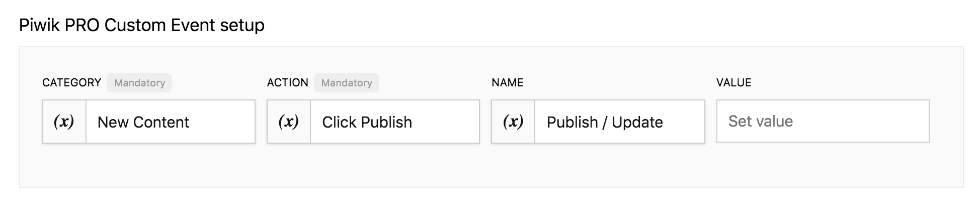Focus the Category input containing New Content
This screenshot has height=220, width=980.
point(171,122)
